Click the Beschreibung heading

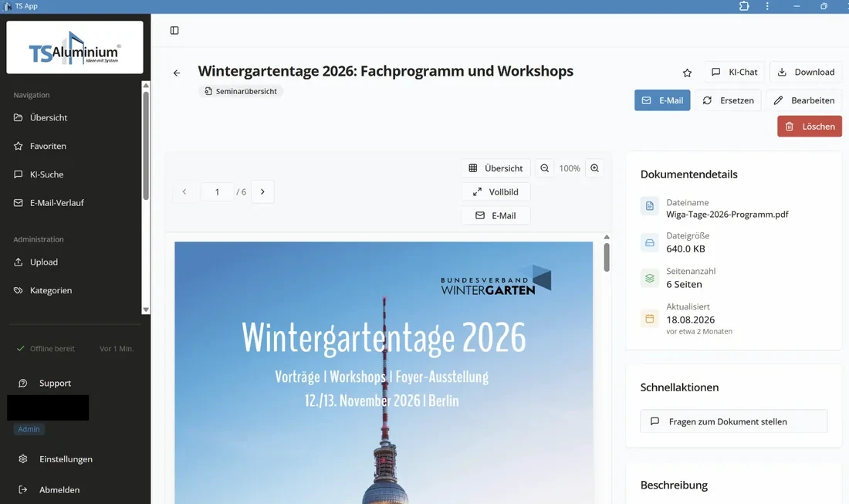pyautogui.click(x=674, y=485)
